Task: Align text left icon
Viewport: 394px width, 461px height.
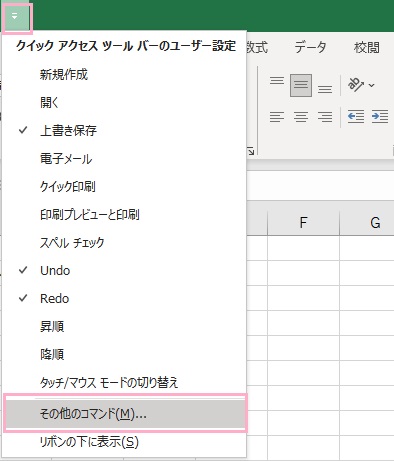Action: pyautogui.click(x=277, y=117)
